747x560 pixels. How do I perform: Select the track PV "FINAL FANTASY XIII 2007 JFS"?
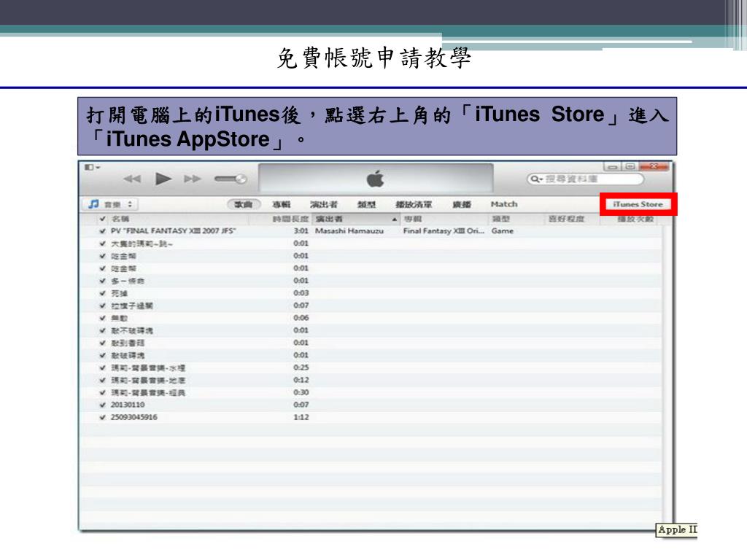pos(174,231)
